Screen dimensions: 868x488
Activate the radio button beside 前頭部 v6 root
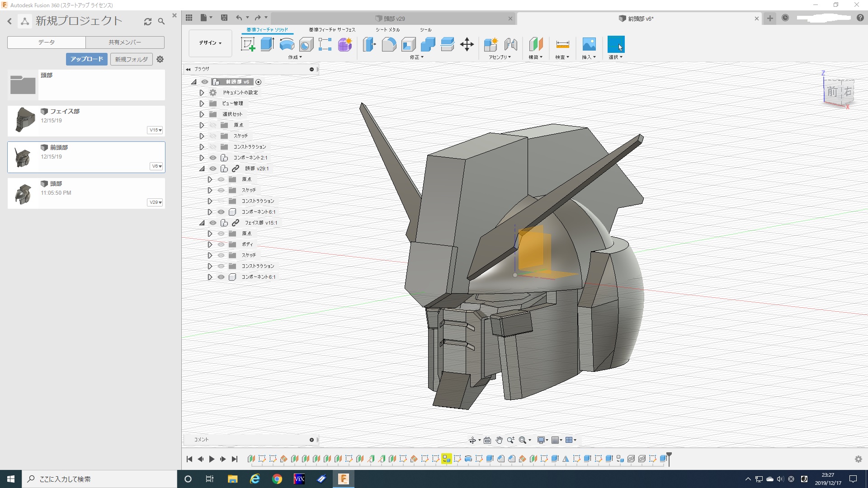pos(259,82)
